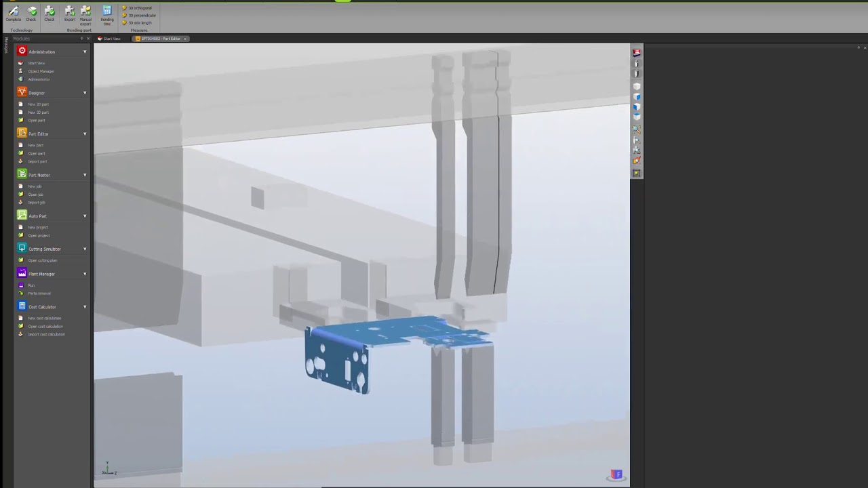Open the Object Manager link
Screen dimensions: 868x488
pyautogui.click(x=41, y=71)
